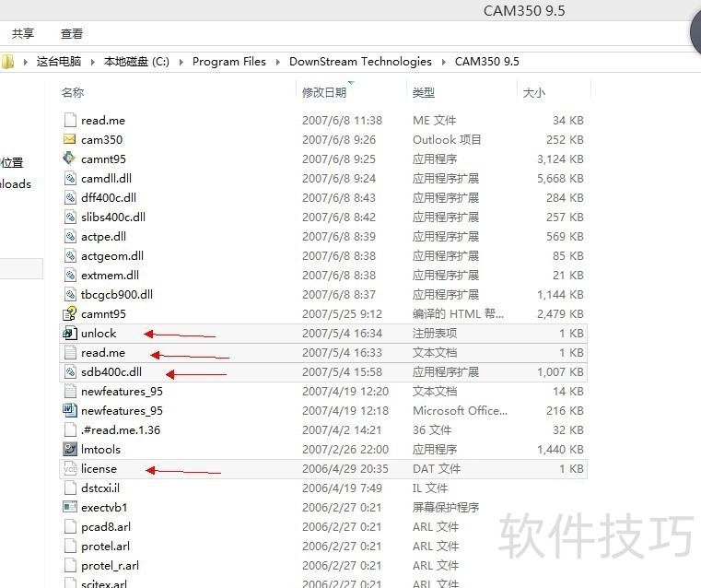Click the lmtools file name
The image size is (701, 588).
point(100,450)
